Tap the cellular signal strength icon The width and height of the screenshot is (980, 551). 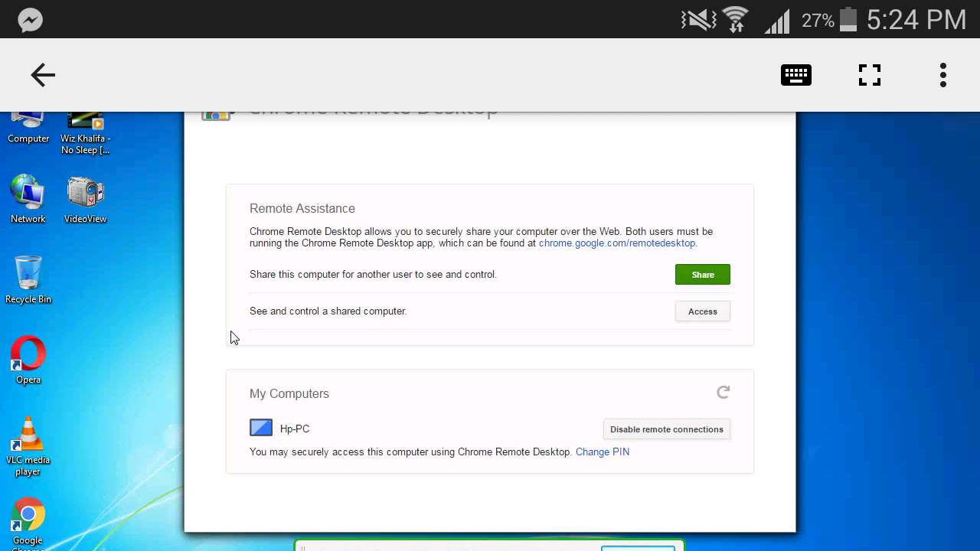point(777,21)
